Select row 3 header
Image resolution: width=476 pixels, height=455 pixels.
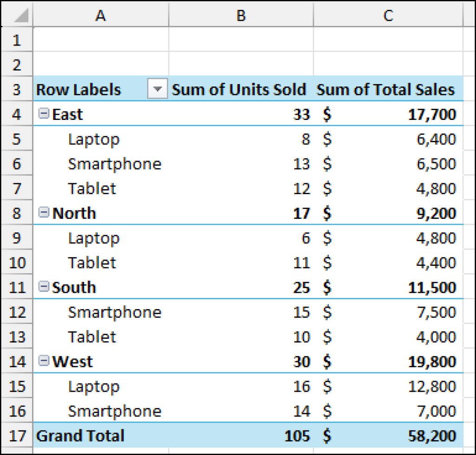[16, 89]
